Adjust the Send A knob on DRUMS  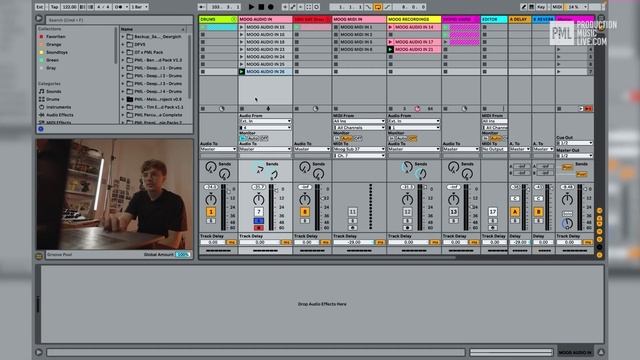point(211,167)
